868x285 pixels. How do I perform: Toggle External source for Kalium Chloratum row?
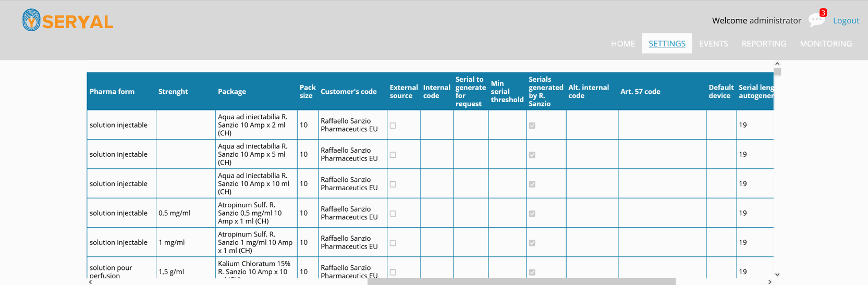(x=393, y=272)
